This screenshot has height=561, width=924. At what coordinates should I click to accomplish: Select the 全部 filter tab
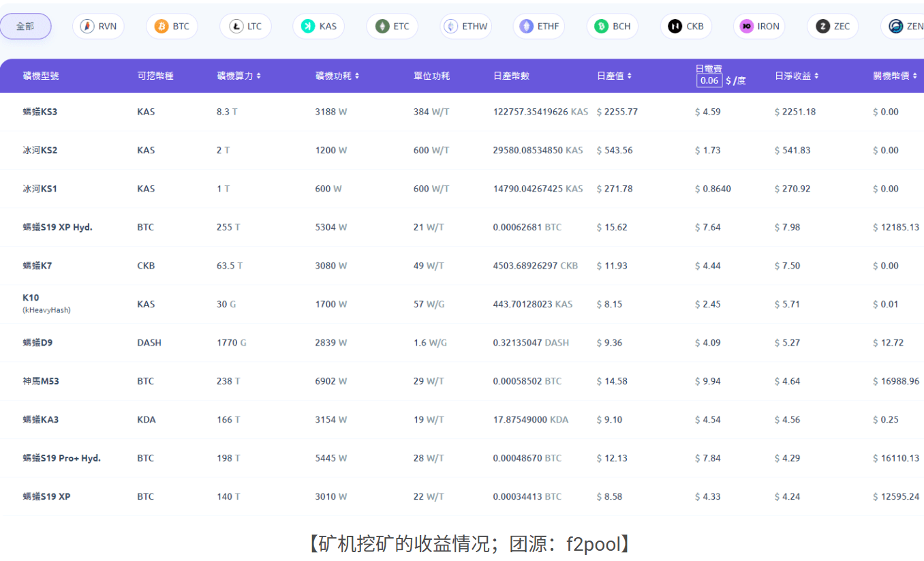click(x=25, y=26)
